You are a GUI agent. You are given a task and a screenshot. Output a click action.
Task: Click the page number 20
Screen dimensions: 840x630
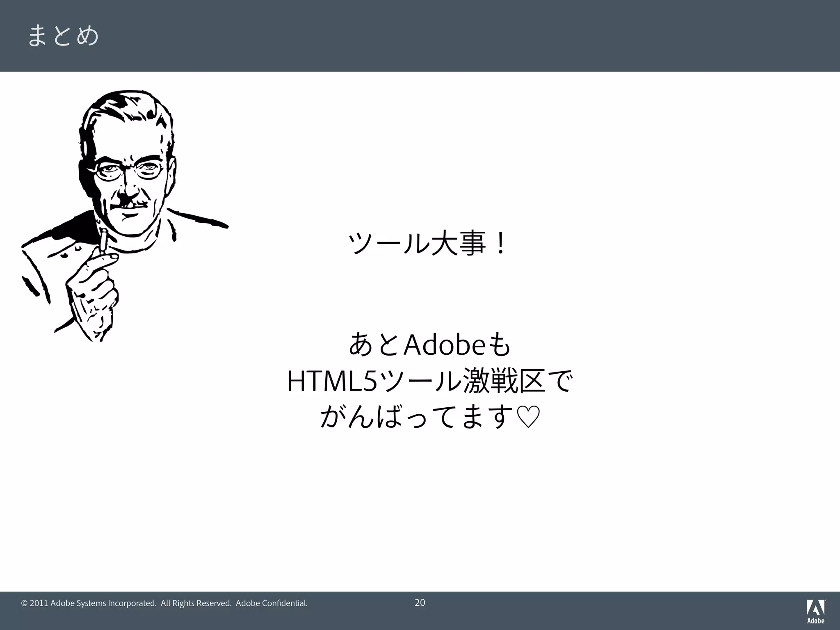(420, 603)
